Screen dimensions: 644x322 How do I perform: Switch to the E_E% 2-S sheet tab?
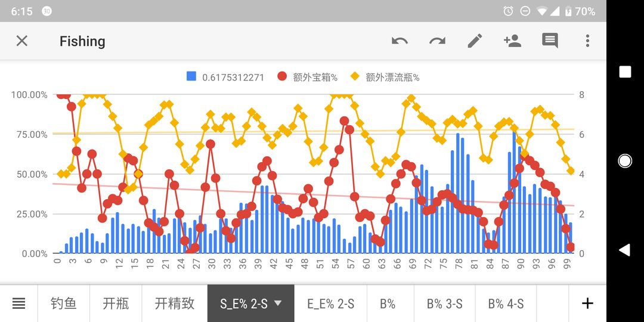(x=330, y=304)
